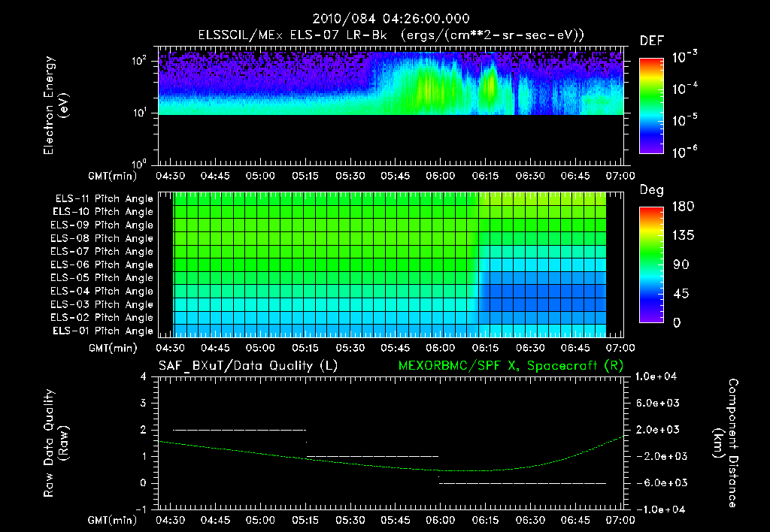Click the timestamp title 2010/084 04:26:00.000
Screen dimensions: 770x532
coord(391,19)
